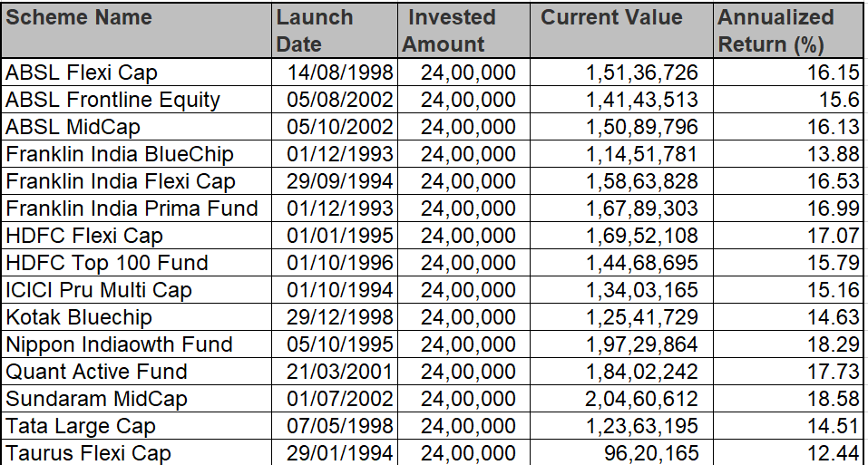Select the Tata Large Cap scheme cell

(136, 426)
